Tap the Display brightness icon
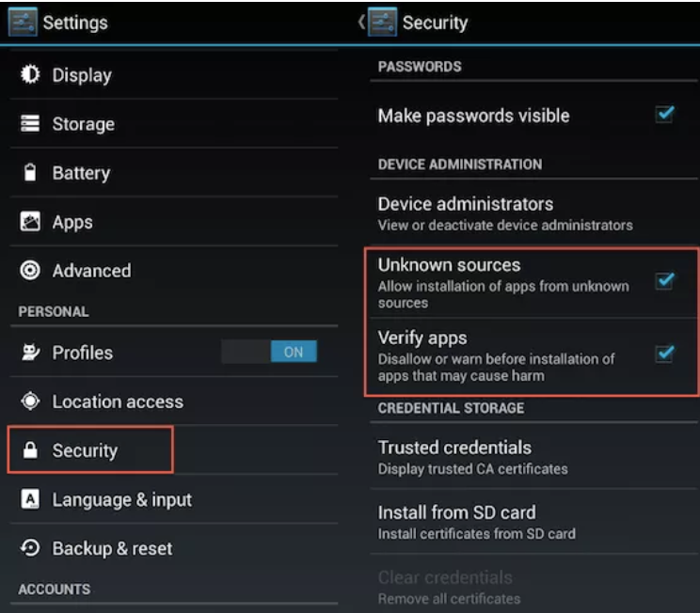Screen dimensions: 700x613 [30, 74]
